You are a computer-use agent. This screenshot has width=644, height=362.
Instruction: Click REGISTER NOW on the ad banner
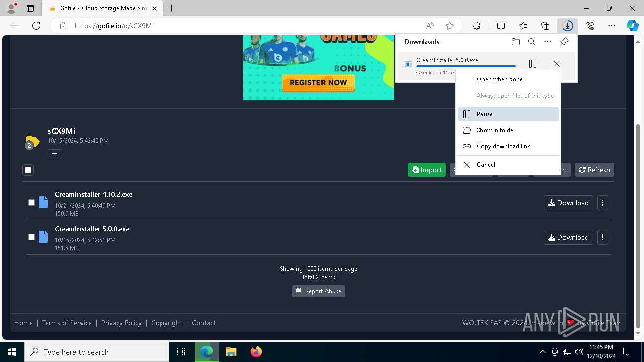coord(318,83)
